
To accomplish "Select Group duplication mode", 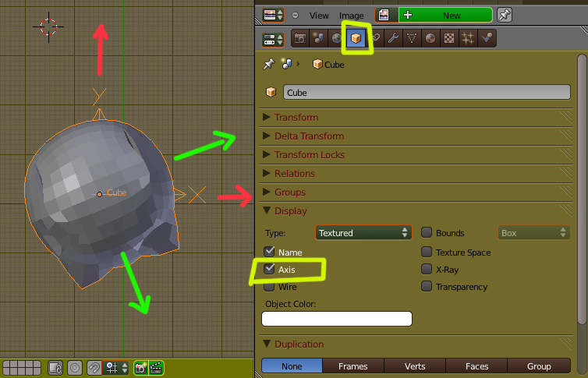I will [x=539, y=366].
